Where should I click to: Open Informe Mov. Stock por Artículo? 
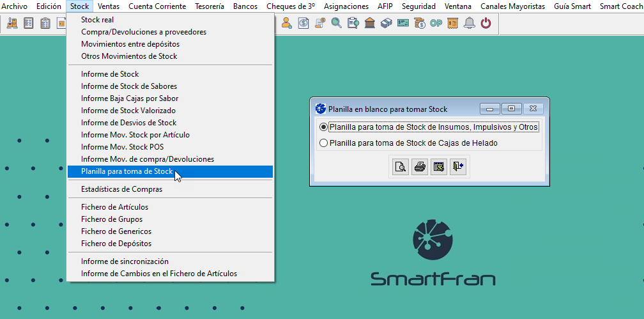[x=170, y=135]
